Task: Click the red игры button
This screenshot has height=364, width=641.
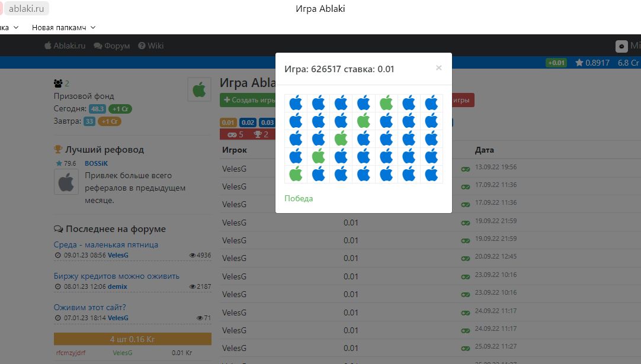Action: pos(463,100)
